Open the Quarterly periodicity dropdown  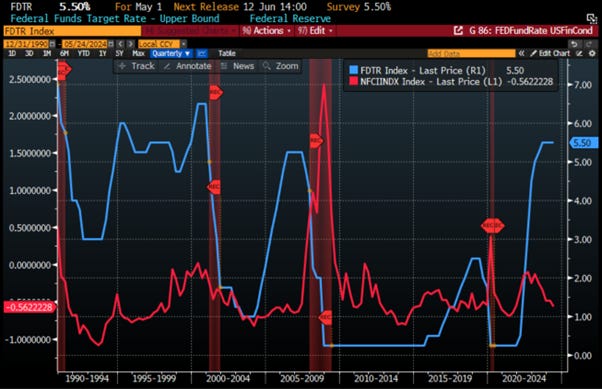click(171, 53)
